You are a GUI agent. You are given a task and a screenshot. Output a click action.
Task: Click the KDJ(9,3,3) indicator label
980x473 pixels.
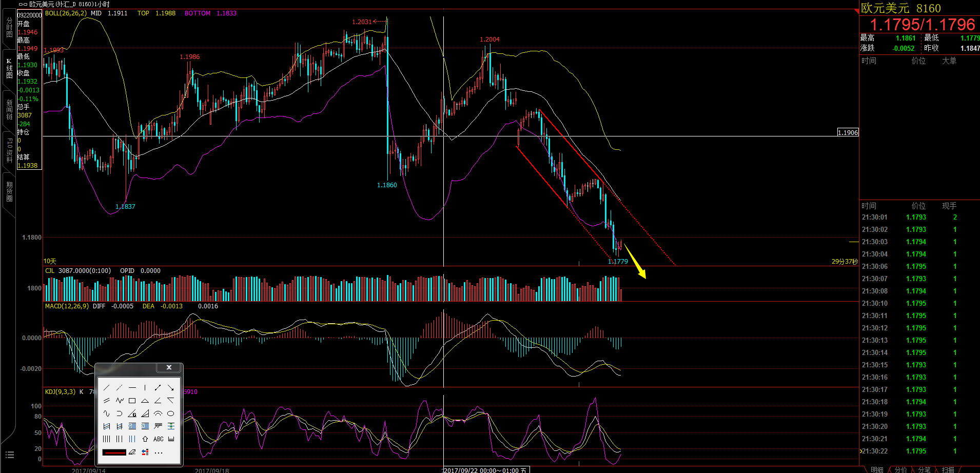point(60,392)
